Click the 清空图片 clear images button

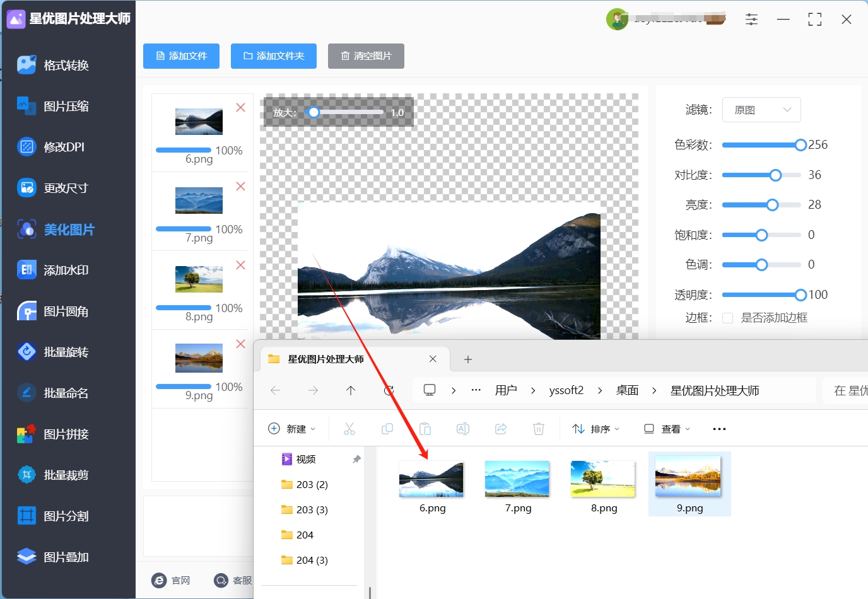[x=366, y=56]
